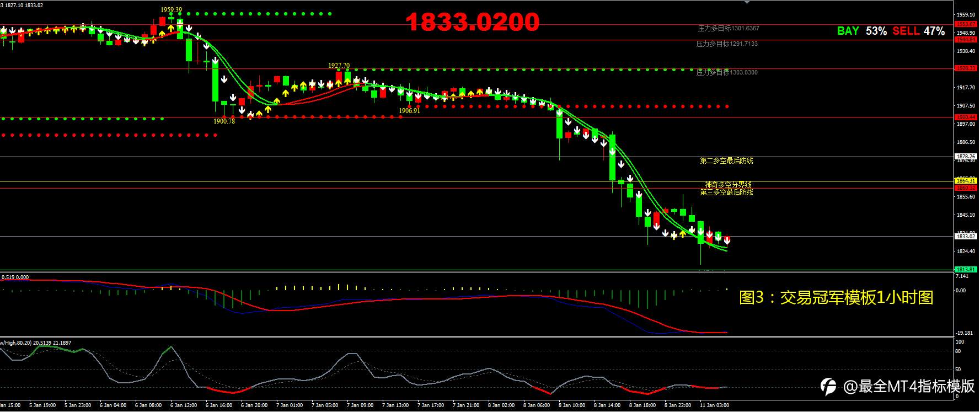The height and width of the screenshot is (412, 980).
Task: Click the 8 Jan 02:00 time label
Action: click(x=501, y=405)
